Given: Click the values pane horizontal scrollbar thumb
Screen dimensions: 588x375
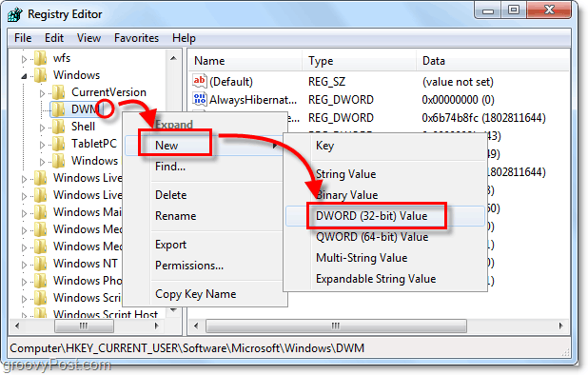Looking at the screenshot, I should tap(336, 326).
